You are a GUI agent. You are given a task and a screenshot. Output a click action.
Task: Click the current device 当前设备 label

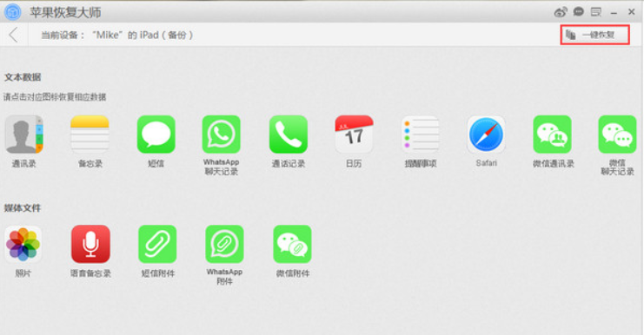point(117,35)
